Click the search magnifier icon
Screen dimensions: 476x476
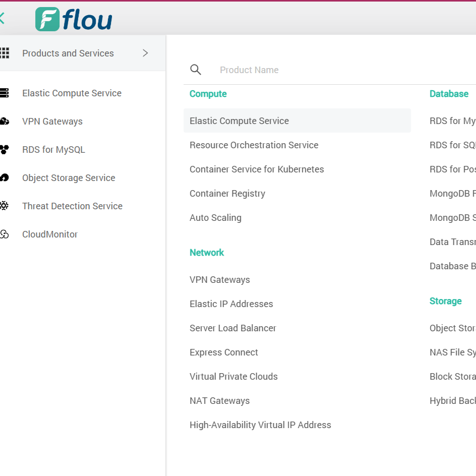pos(196,70)
